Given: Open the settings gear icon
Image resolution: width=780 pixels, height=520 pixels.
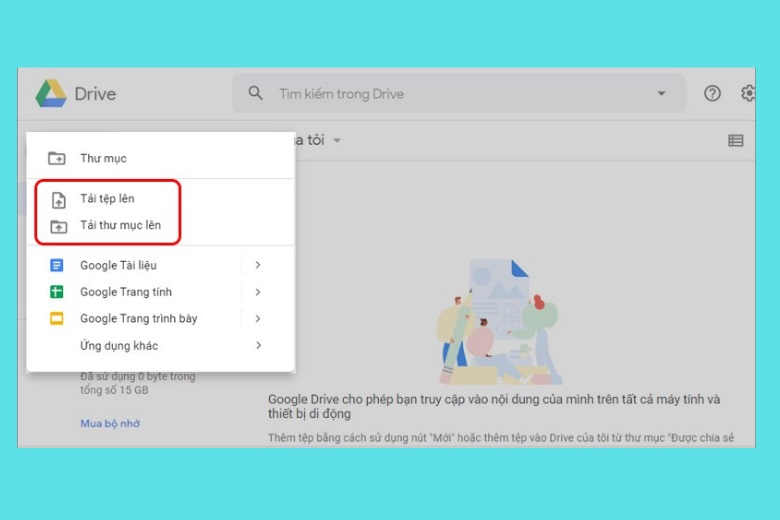Looking at the screenshot, I should click(748, 93).
